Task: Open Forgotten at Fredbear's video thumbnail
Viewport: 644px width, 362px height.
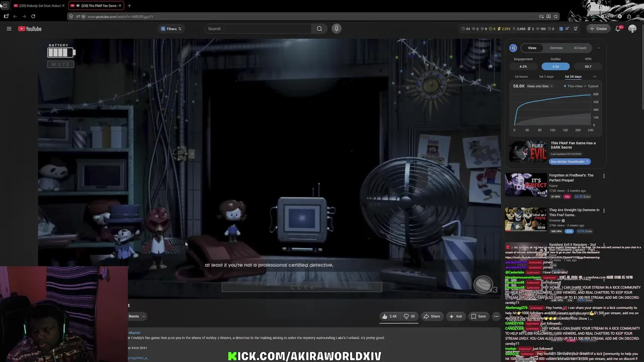Action: point(526,185)
